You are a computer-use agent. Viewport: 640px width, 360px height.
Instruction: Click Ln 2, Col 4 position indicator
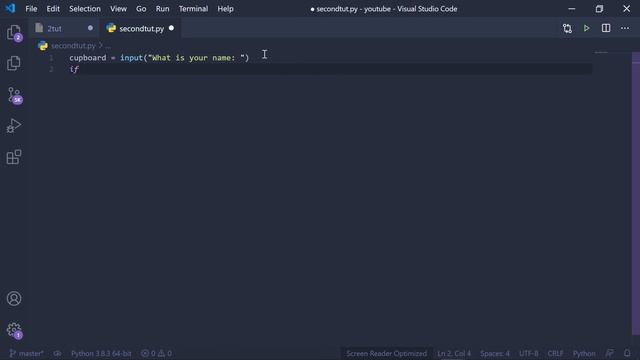(x=454, y=353)
